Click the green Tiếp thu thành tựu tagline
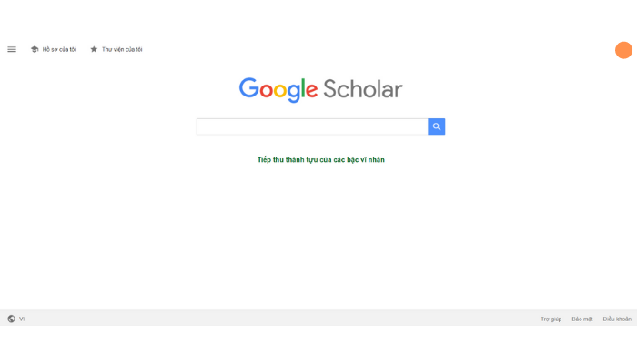Image resolution: width=637 pixels, height=364 pixels. pyautogui.click(x=321, y=159)
